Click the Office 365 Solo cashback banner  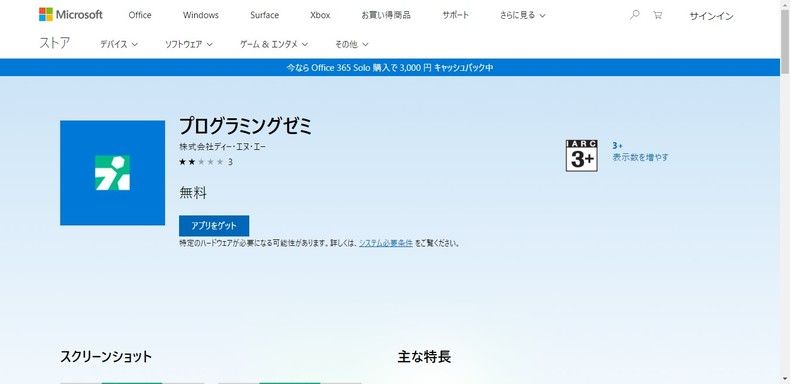(x=390, y=68)
